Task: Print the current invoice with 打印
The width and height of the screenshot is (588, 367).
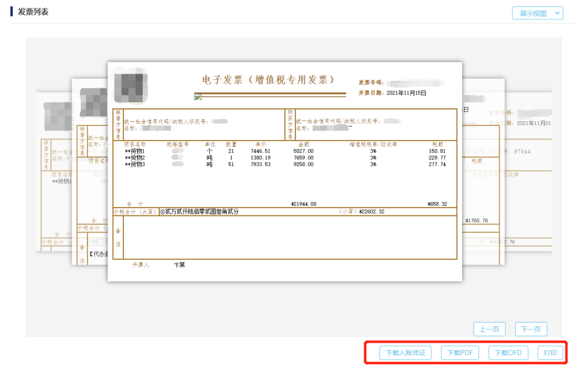Action: [549, 352]
